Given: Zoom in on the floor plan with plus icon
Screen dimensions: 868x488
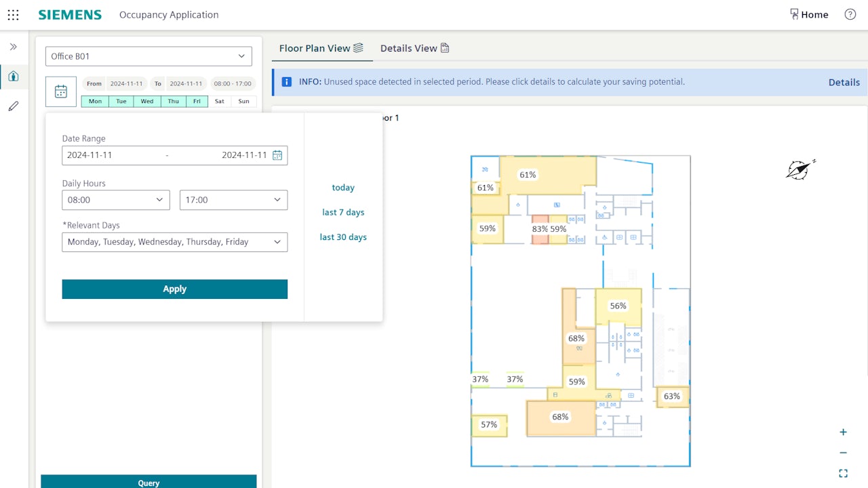Looking at the screenshot, I should [843, 432].
